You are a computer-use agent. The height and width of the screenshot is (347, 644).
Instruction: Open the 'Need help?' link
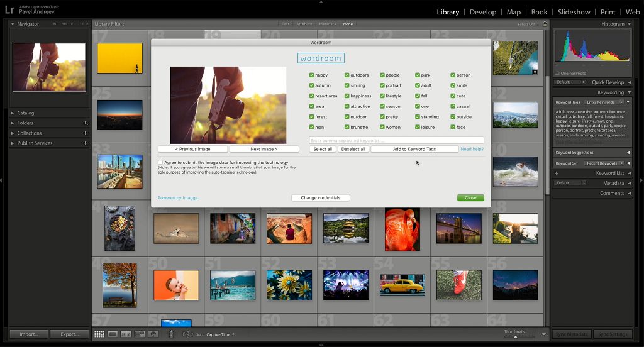click(x=472, y=149)
